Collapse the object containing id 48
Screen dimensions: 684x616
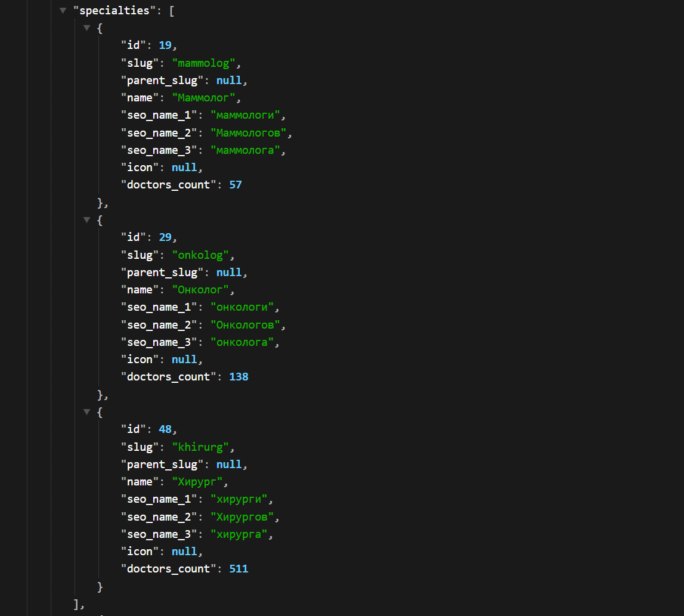coord(87,412)
